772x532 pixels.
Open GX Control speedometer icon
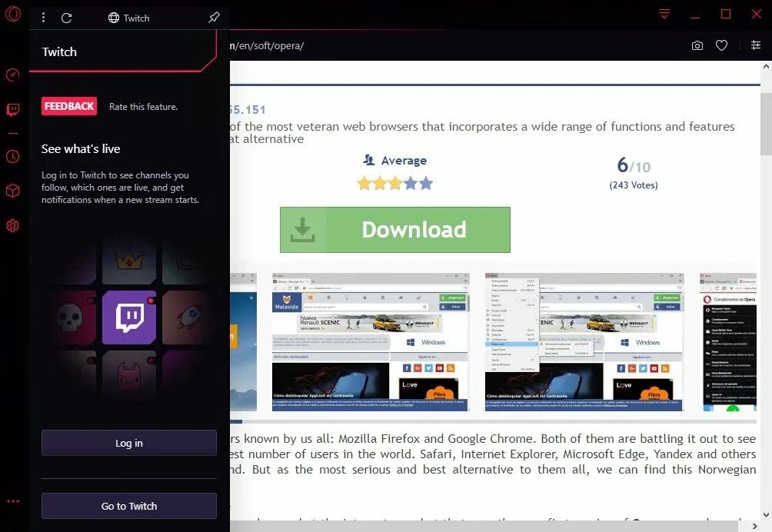click(13, 75)
